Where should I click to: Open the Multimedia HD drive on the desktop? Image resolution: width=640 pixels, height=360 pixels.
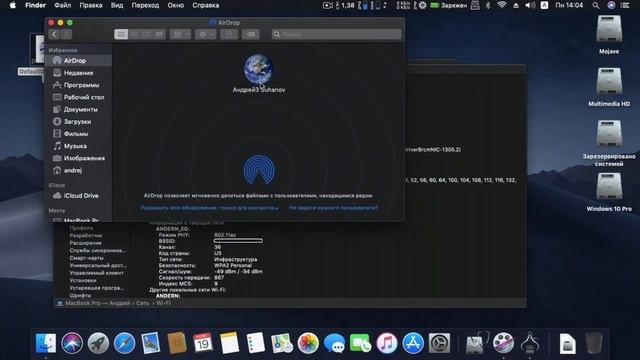(x=609, y=87)
